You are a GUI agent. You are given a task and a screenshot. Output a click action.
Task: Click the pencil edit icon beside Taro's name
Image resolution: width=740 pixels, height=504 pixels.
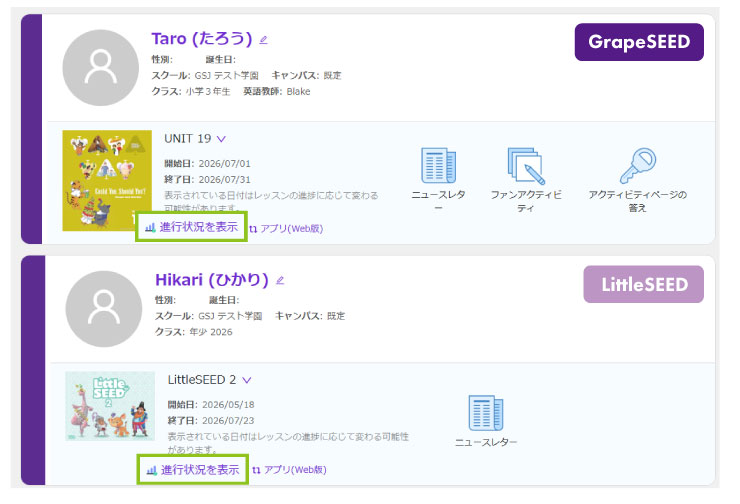coord(263,40)
